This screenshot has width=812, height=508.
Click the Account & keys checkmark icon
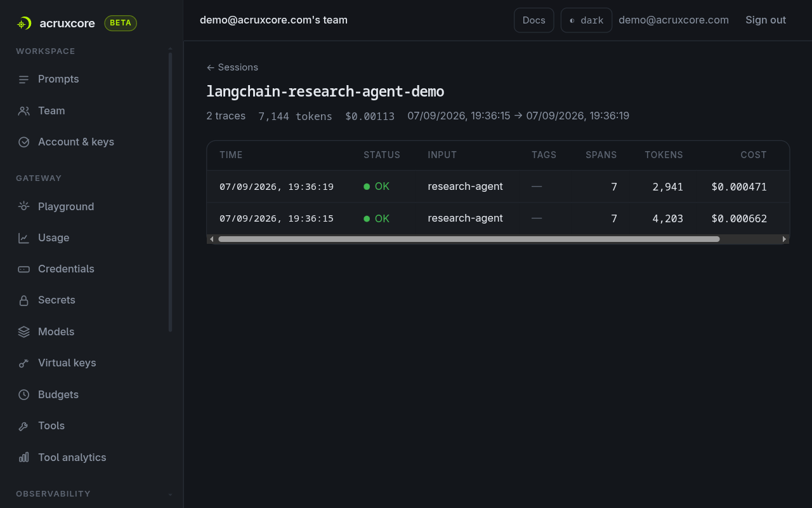[x=23, y=142]
